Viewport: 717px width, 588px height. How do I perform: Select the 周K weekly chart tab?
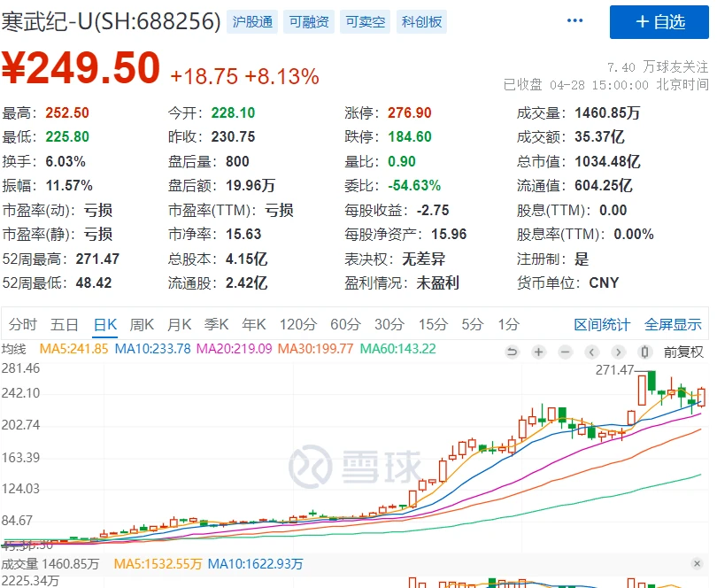click(x=142, y=324)
